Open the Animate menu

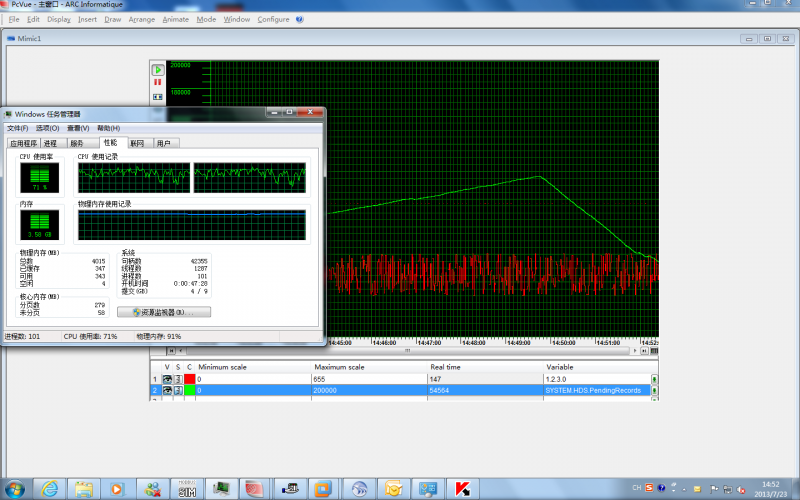coord(176,19)
